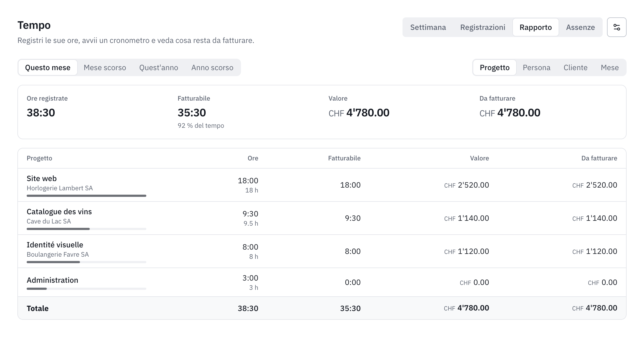The image size is (644, 348).
Task: Group report by Mese
Action: 610,67
